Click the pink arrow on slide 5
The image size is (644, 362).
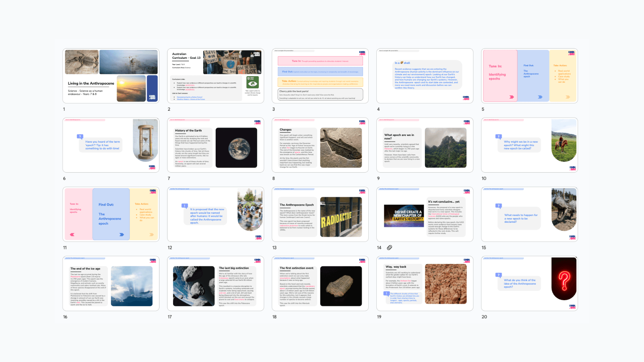click(511, 97)
